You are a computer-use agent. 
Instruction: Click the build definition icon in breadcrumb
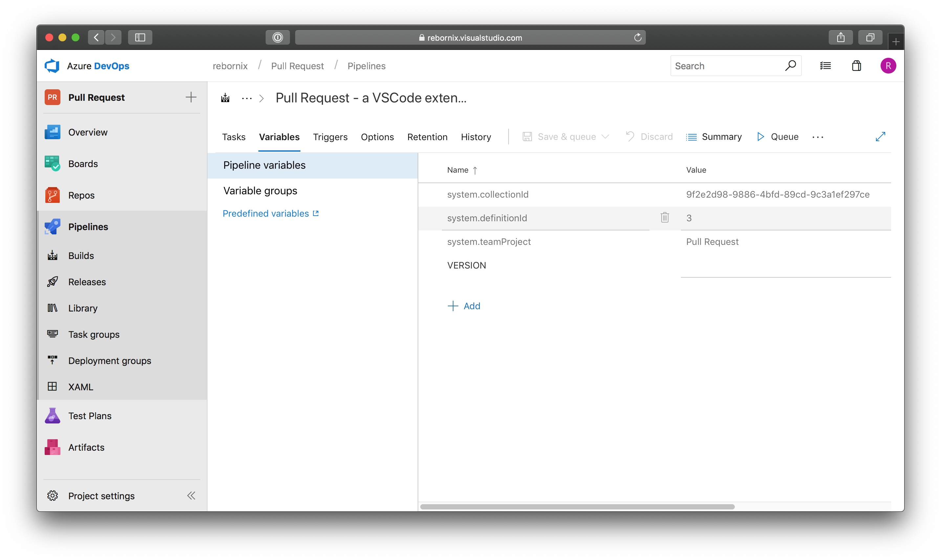point(225,98)
